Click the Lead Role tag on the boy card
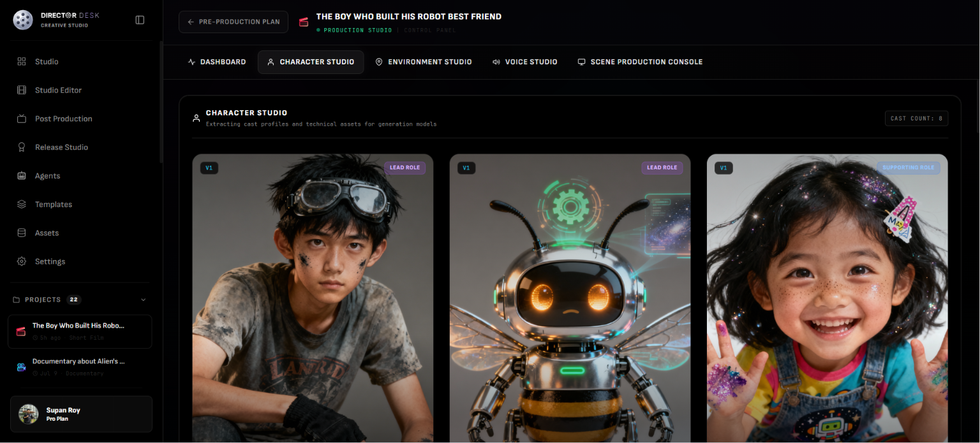980x443 pixels. tap(405, 168)
